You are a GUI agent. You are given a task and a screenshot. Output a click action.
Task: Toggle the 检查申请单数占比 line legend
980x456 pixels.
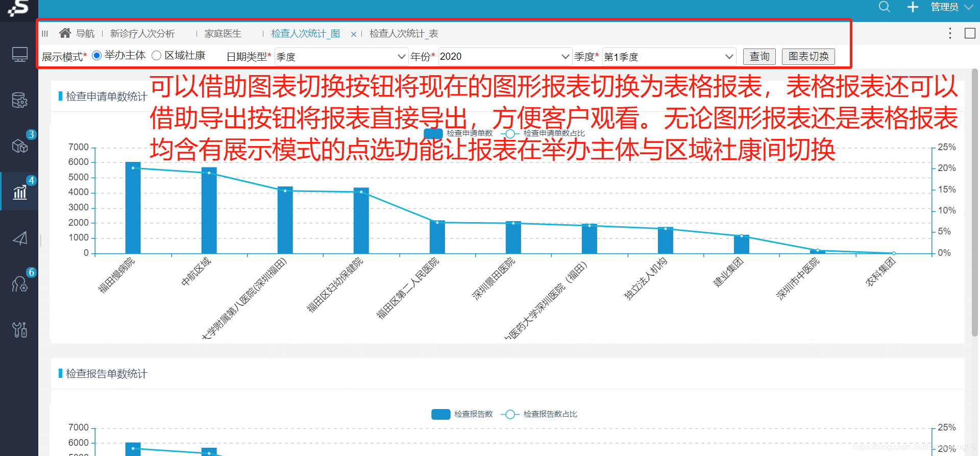click(543, 133)
